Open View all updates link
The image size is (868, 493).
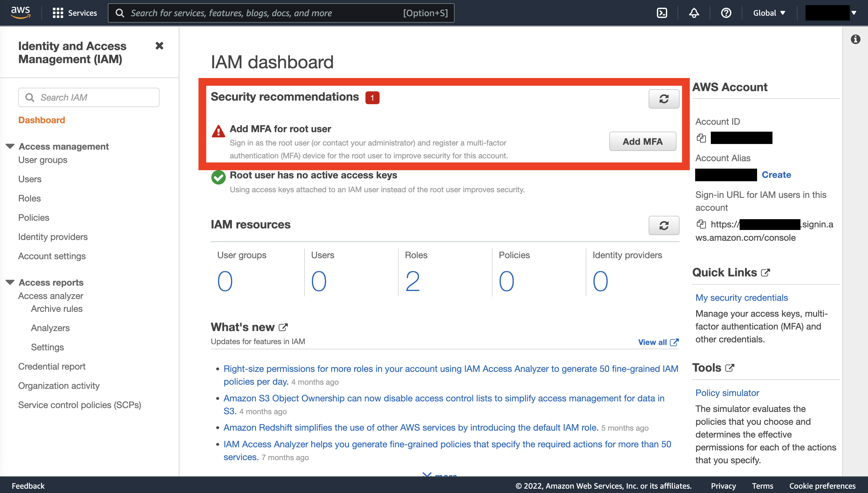click(658, 342)
